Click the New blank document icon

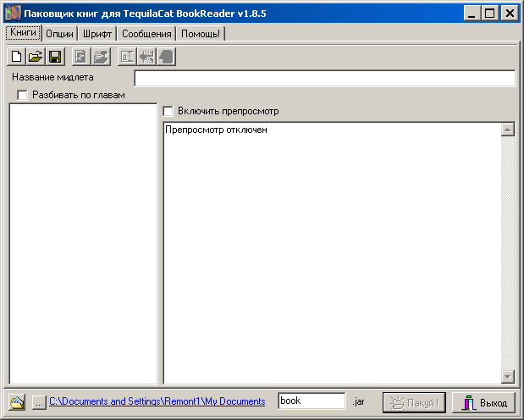pos(16,57)
